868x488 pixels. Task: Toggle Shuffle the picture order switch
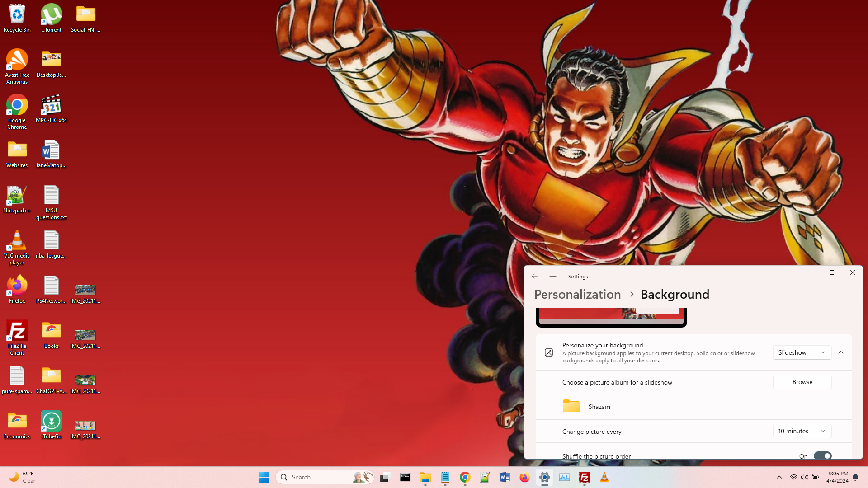pos(822,456)
